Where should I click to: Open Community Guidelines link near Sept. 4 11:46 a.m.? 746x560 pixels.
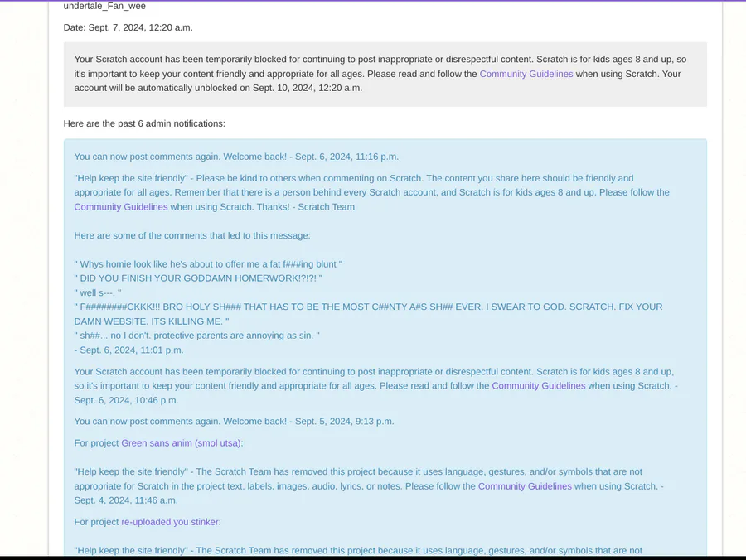(x=525, y=485)
